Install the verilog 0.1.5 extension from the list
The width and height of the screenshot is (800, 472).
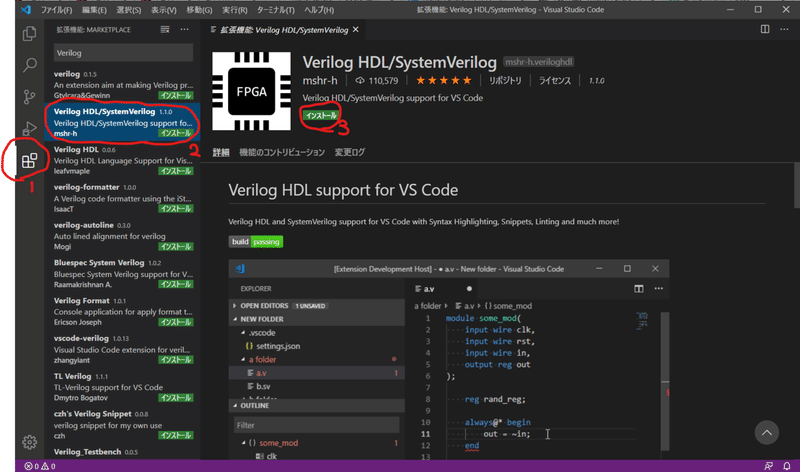coord(176,95)
